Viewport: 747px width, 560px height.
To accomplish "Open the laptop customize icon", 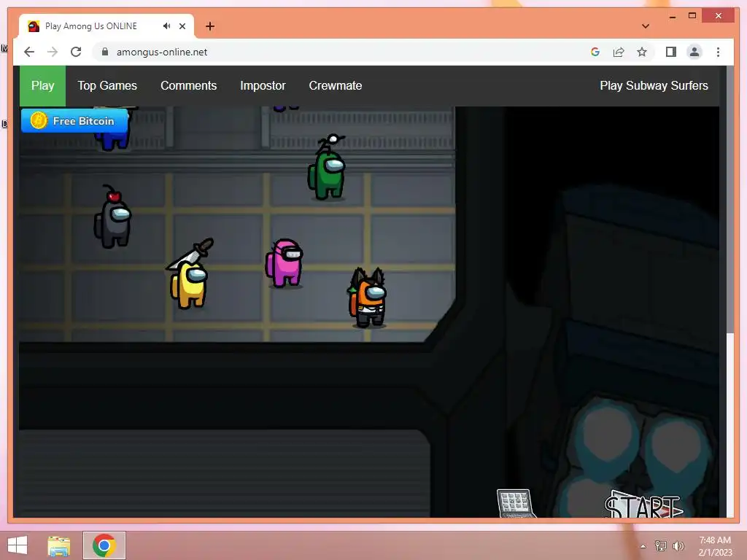I will [x=515, y=503].
